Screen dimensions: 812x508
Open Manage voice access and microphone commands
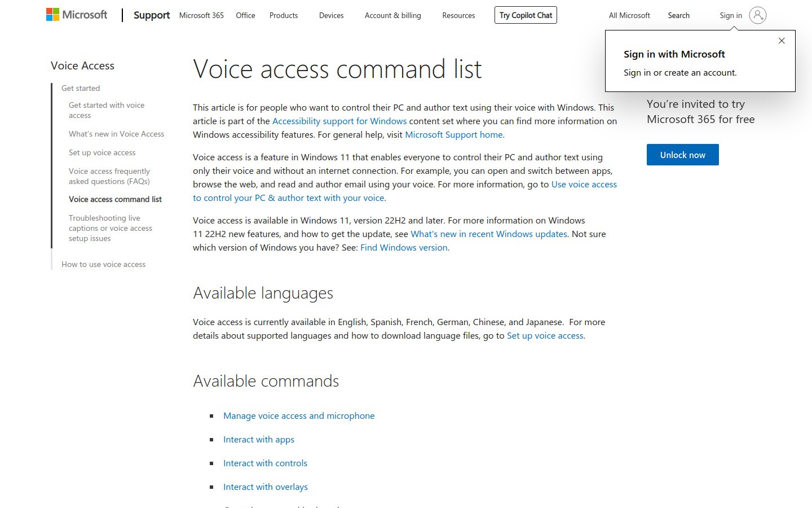click(299, 415)
